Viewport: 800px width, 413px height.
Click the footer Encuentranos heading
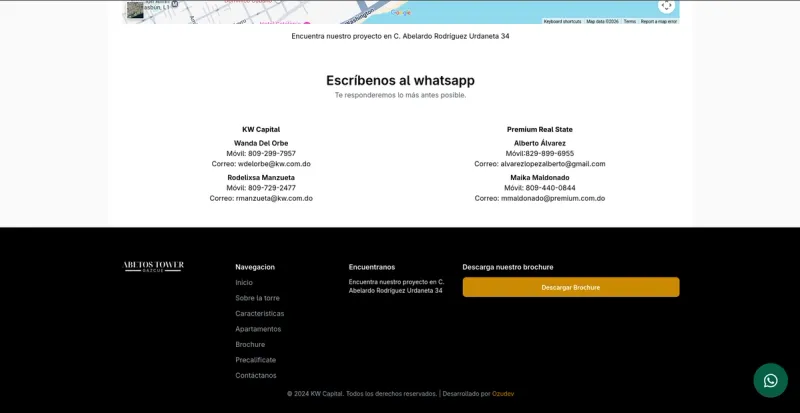[372, 267]
